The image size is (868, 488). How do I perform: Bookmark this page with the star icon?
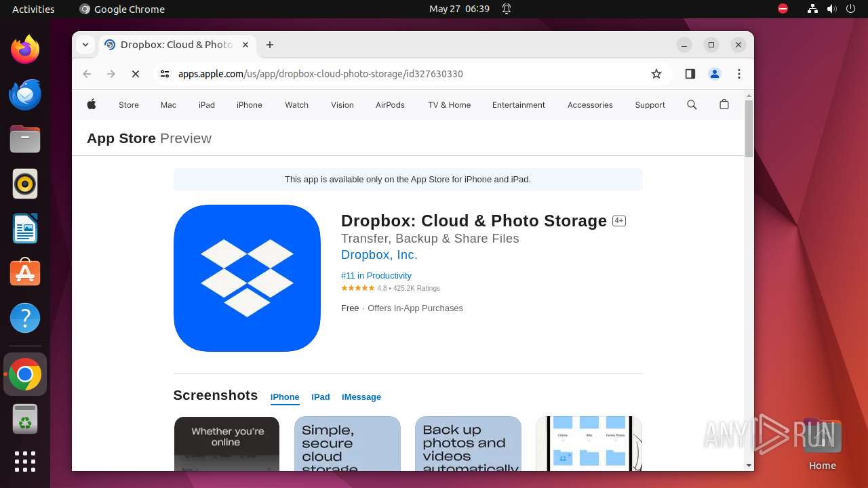coord(656,74)
